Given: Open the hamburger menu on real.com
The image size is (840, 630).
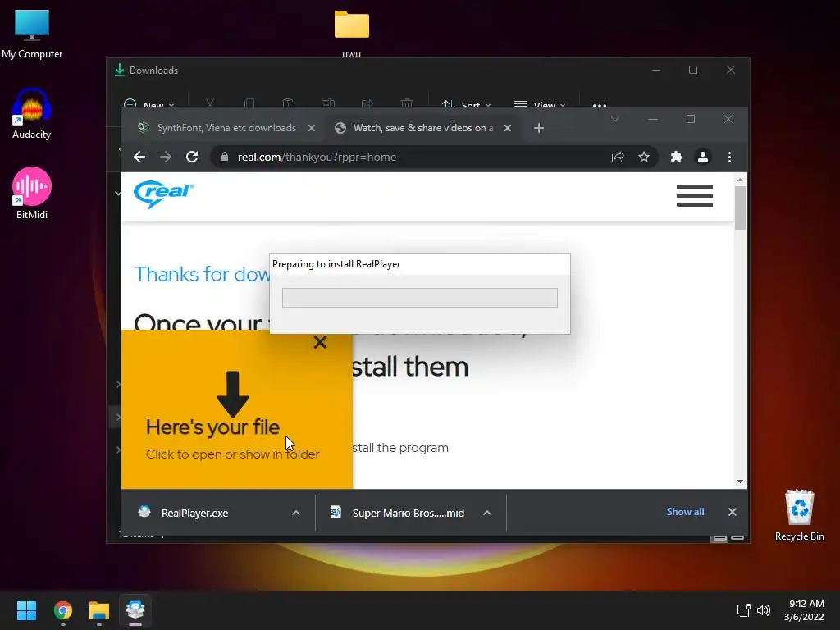Looking at the screenshot, I should [x=694, y=195].
